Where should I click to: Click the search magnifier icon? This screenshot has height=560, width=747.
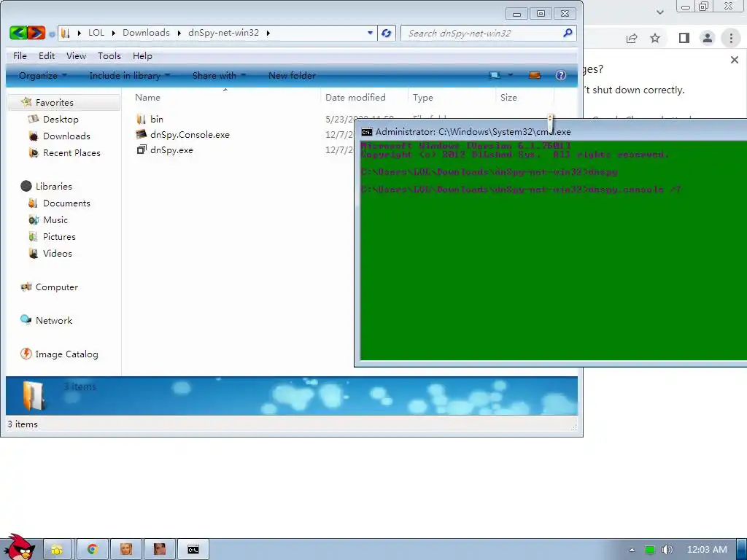568,33
